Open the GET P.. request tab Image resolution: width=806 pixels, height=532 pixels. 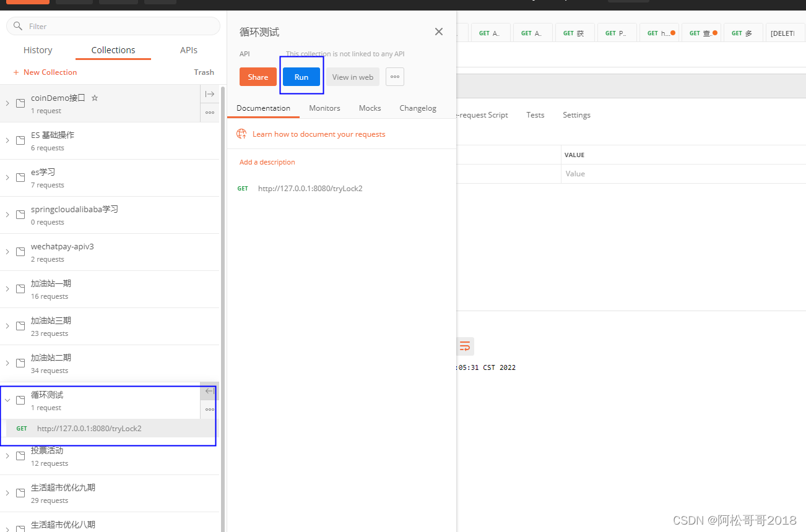tap(617, 33)
